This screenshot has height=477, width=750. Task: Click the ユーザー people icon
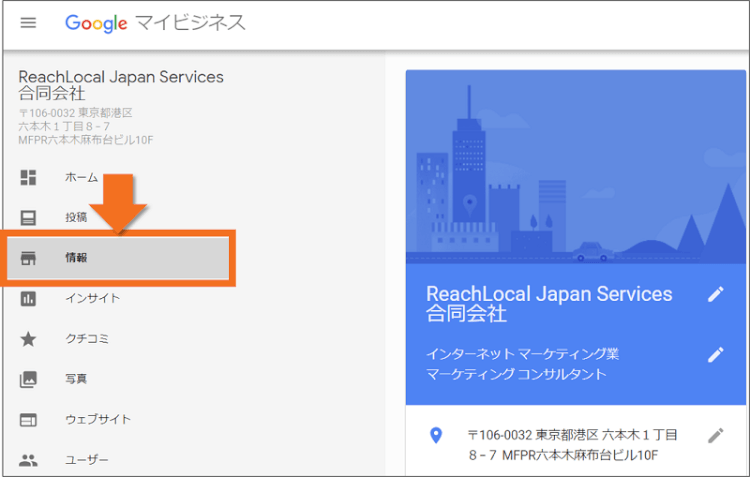pyautogui.click(x=28, y=460)
